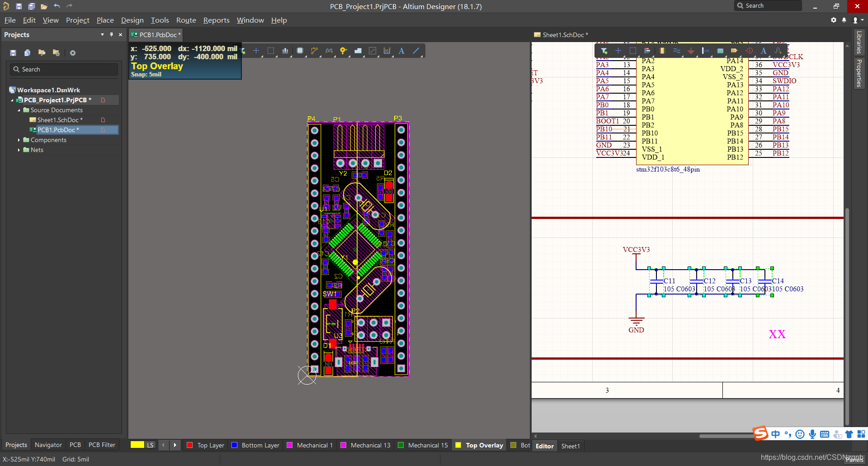Click the PCB move object cross tool
Image resolution: width=868 pixels, height=466 pixels.
[256, 51]
